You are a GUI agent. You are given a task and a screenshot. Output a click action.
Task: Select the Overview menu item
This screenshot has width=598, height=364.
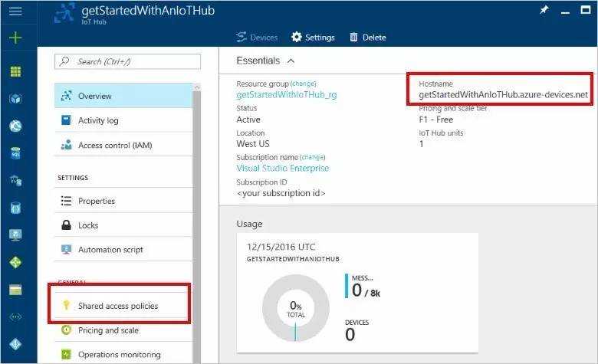pos(123,96)
